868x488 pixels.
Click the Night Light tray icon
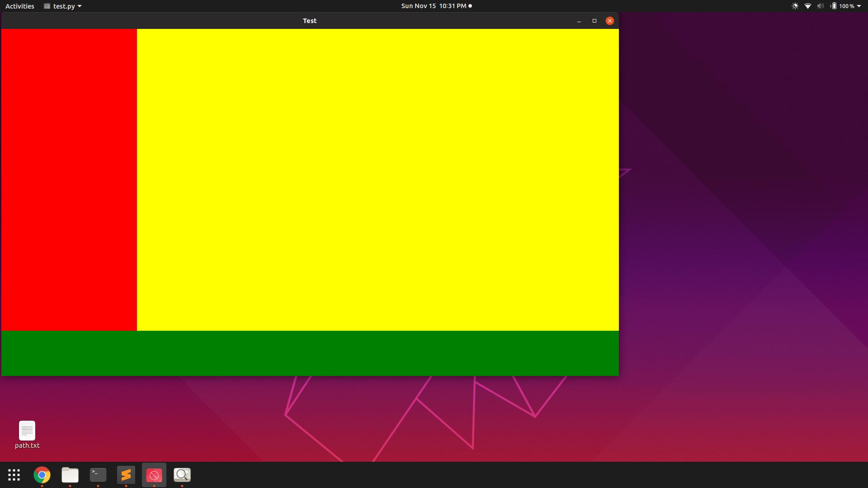(795, 6)
